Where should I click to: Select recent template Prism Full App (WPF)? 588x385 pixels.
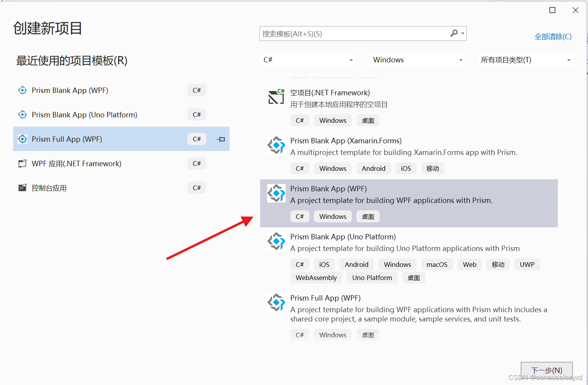click(121, 139)
